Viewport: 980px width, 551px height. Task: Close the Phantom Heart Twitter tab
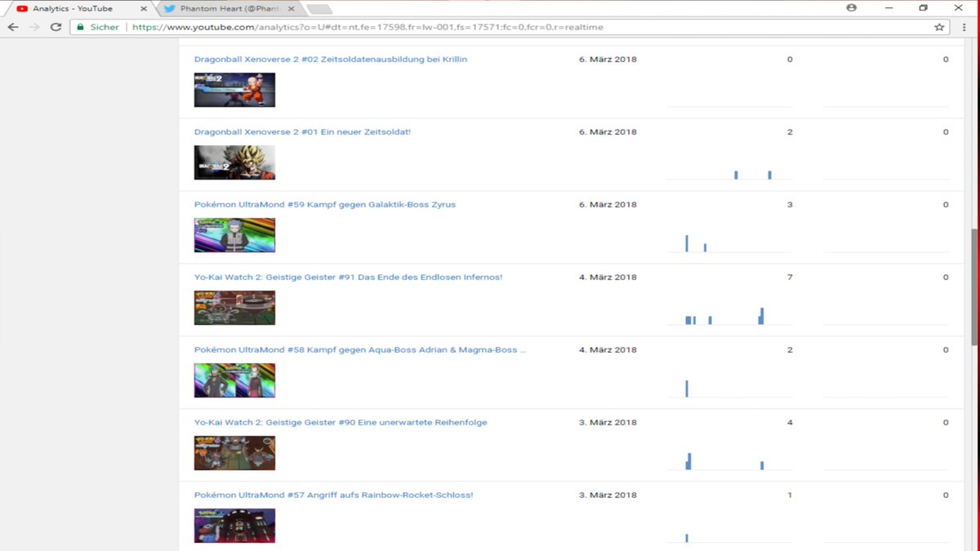[291, 8]
